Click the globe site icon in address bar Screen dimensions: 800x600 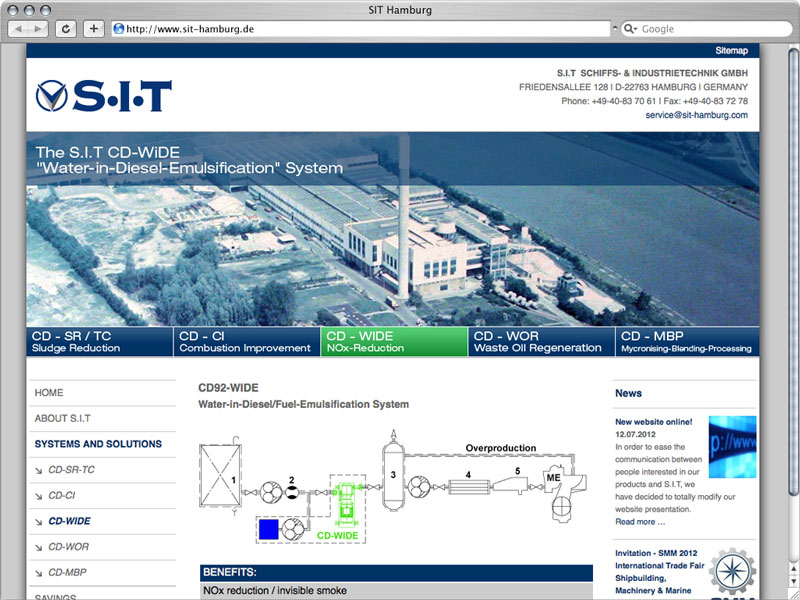(119, 29)
